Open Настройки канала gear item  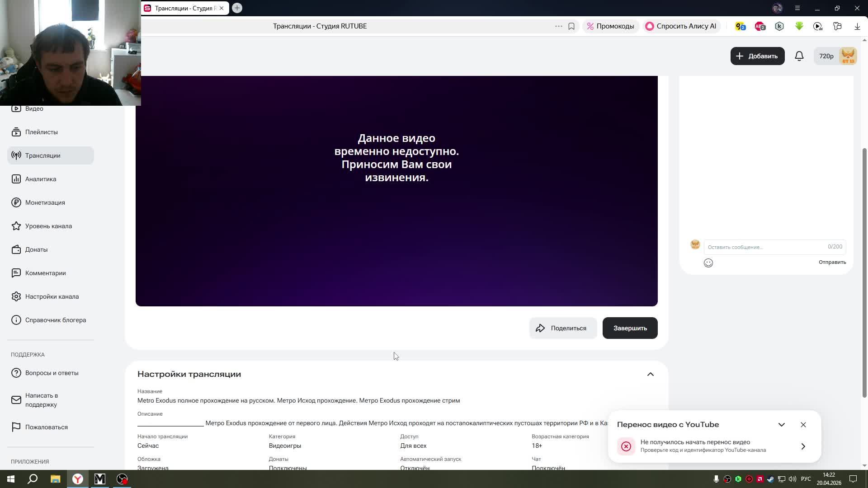(52, 296)
